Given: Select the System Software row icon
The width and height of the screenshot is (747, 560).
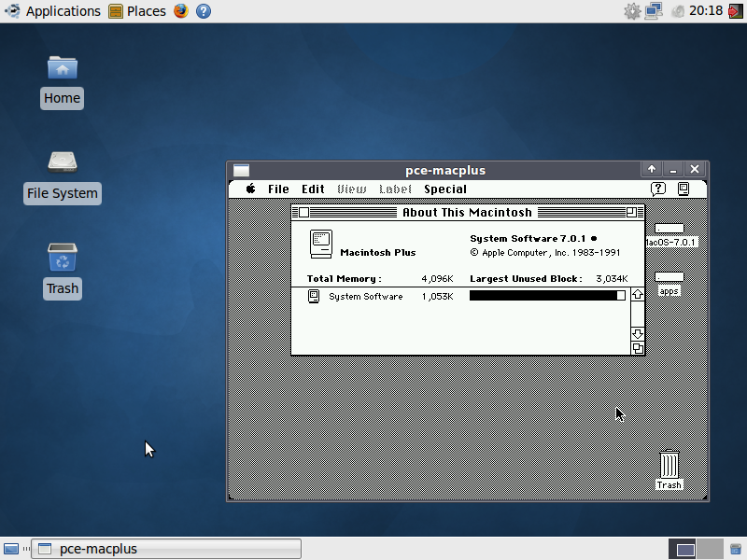Looking at the screenshot, I should click(x=314, y=296).
